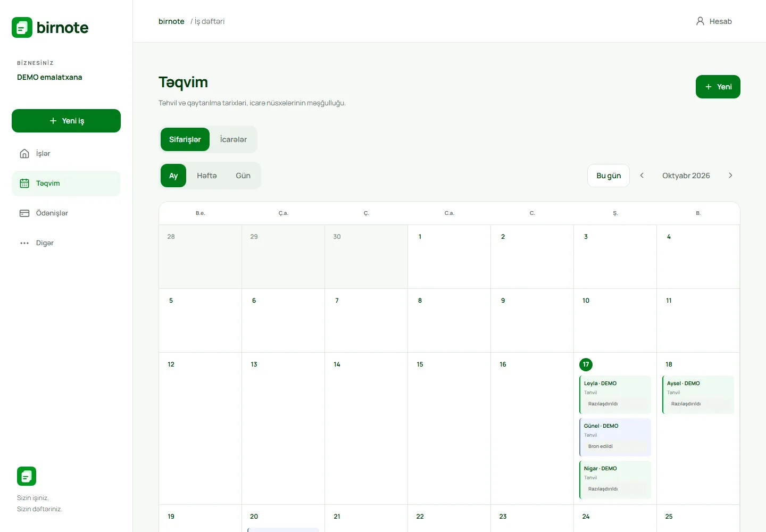Switch to İcarələr tab
766x532 pixels.
tap(234, 139)
